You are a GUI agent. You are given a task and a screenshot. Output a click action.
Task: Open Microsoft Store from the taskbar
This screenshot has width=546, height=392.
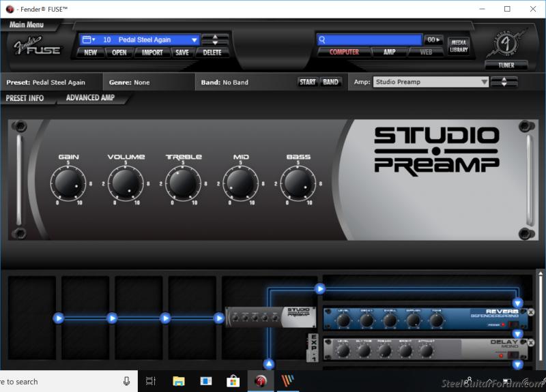pyautogui.click(x=233, y=382)
